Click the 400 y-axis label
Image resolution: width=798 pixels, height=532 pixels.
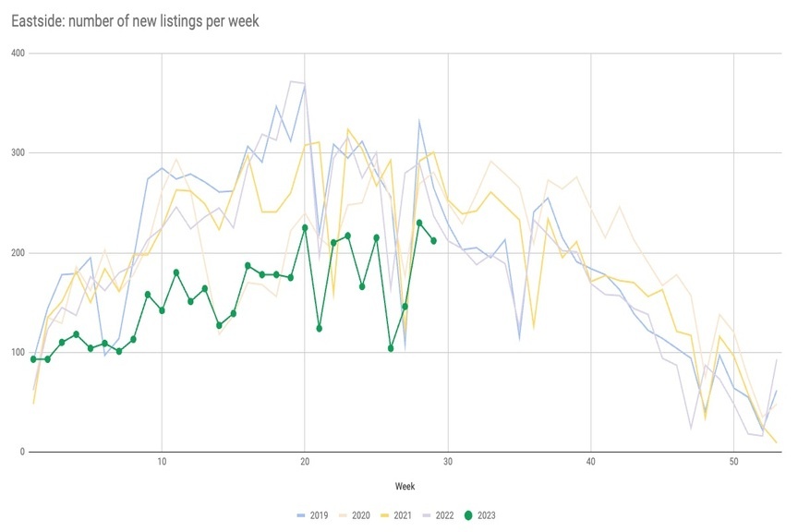click(17, 54)
